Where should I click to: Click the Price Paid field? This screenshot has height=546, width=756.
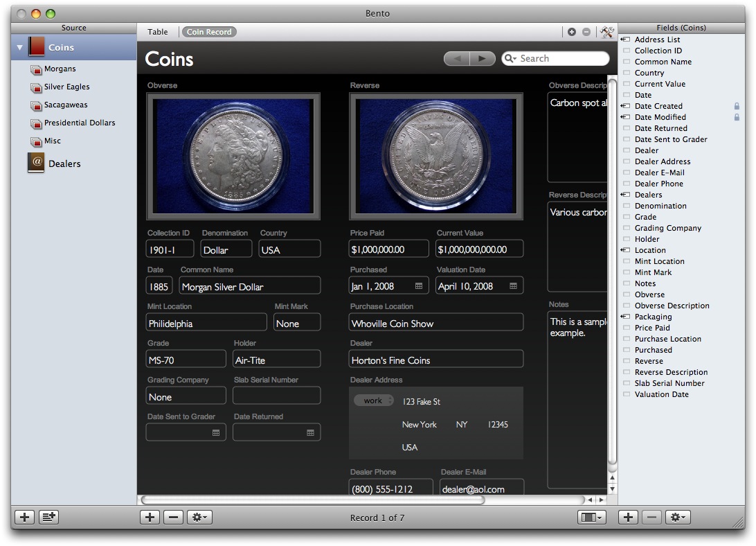(388, 249)
